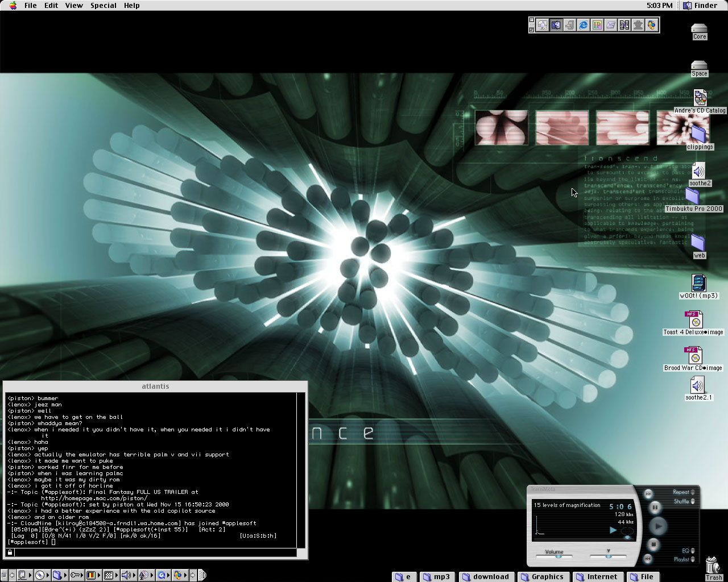Image resolution: width=728 pixels, height=582 pixels.
Task: Open the Special menu
Action: [x=103, y=6]
